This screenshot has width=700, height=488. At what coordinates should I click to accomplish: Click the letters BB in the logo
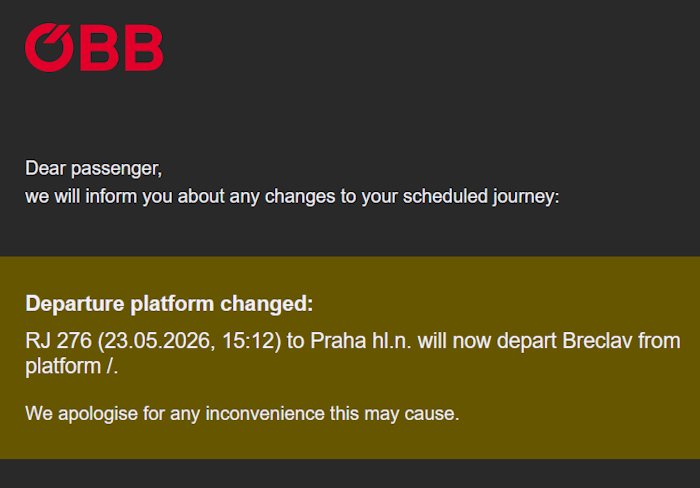[x=122, y=48]
